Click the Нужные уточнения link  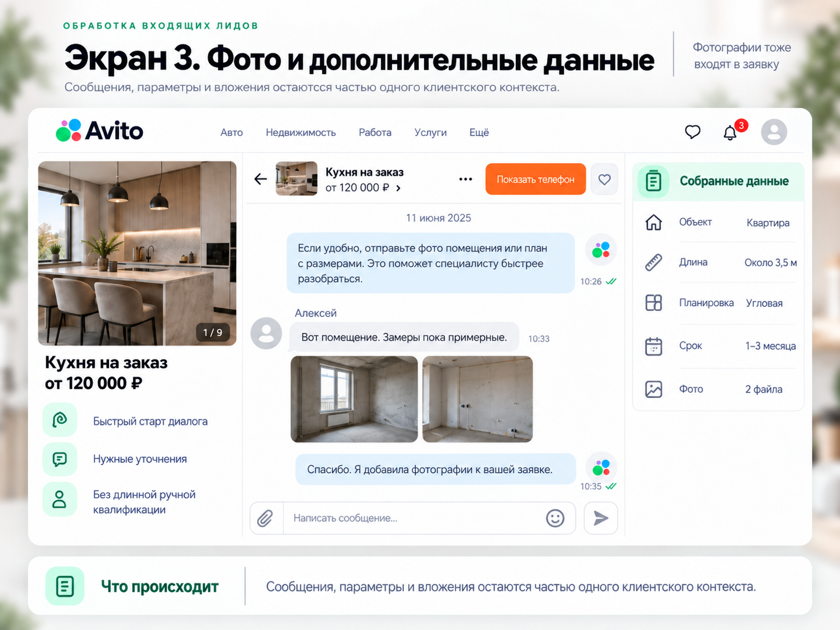point(140,459)
